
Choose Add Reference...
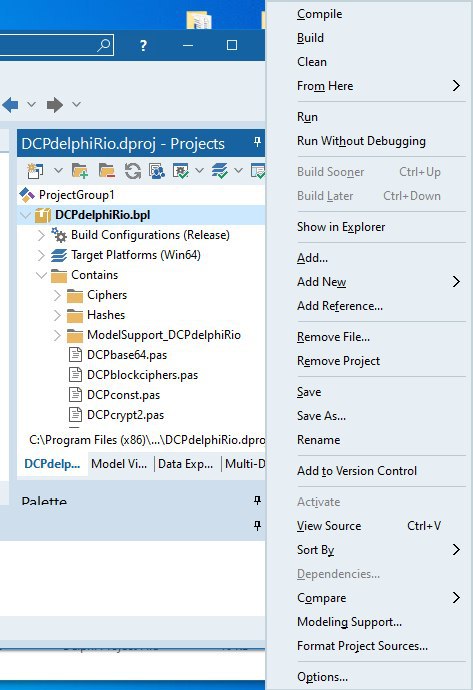click(x=340, y=306)
